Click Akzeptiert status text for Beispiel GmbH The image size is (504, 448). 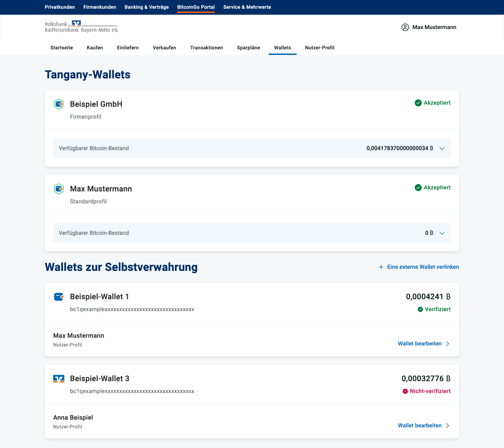437,103
